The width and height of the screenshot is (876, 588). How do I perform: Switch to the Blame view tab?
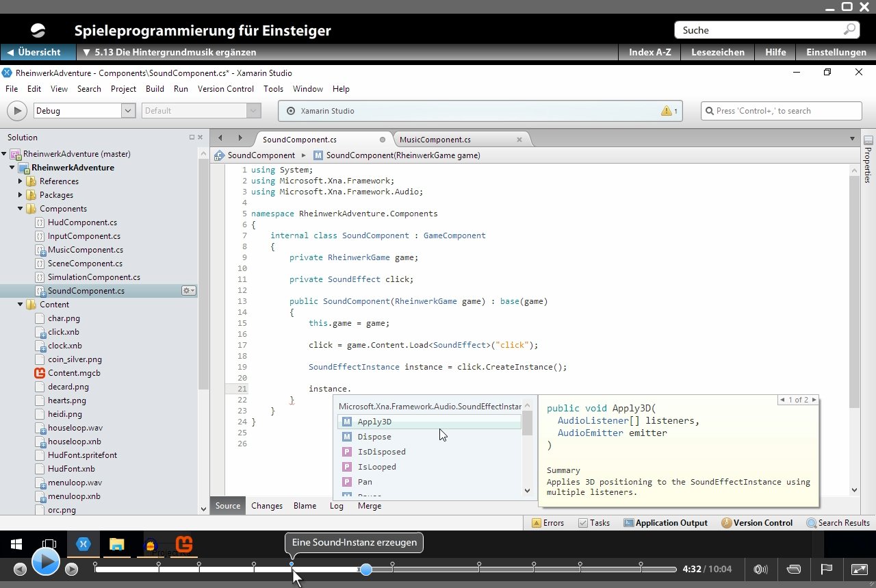click(305, 506)
